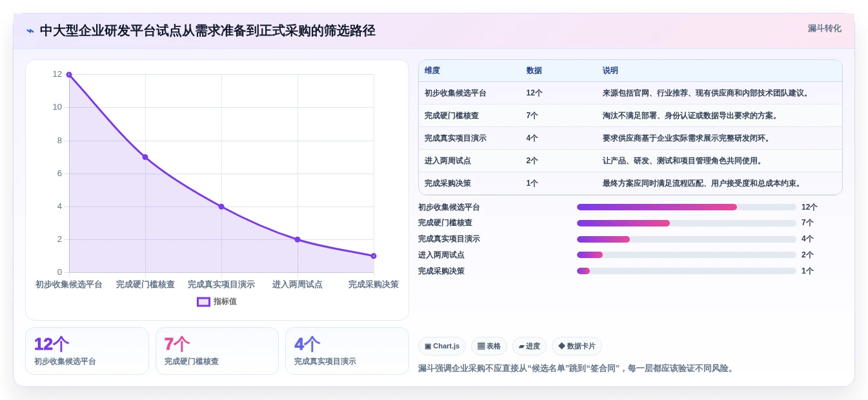Viewport: 868px width, 400px height.
Task: Click the chart data point at 完成采购决策
Action: [x=374, y=256]
